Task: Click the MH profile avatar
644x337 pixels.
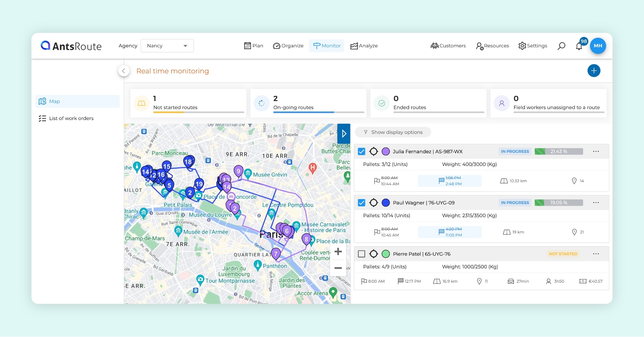Action: 598,46
